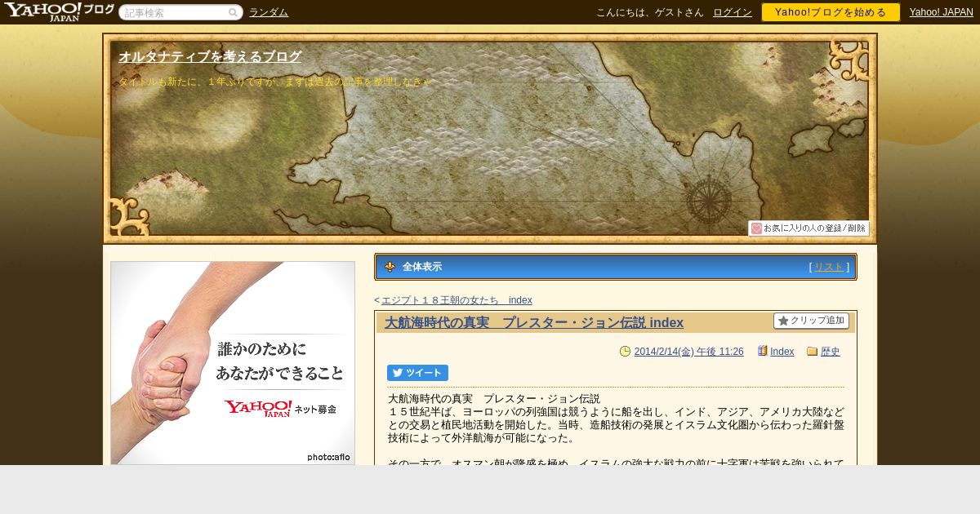980x514 pixels.
Task: Open the Yahoo! JAPAN link
Action: (942, 12)
